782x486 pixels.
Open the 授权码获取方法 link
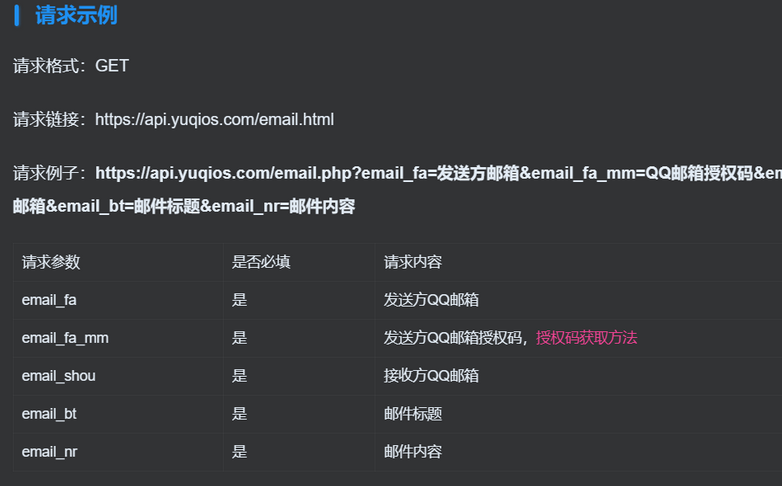586,338
